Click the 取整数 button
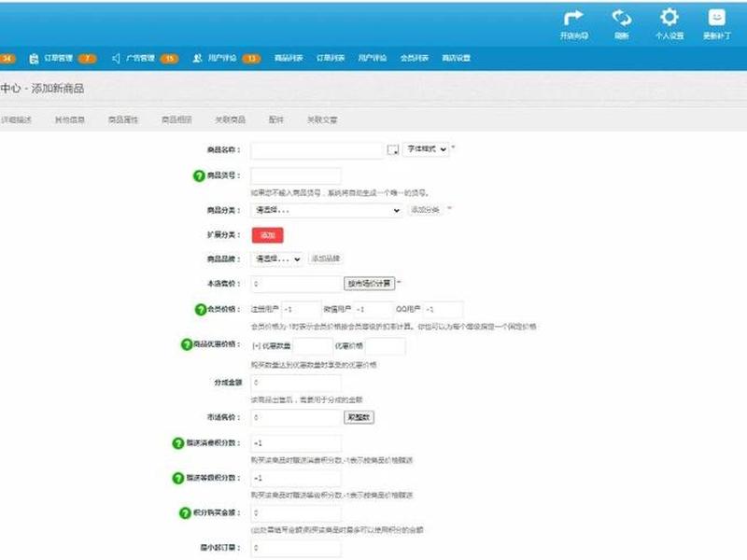 [359, 417]
